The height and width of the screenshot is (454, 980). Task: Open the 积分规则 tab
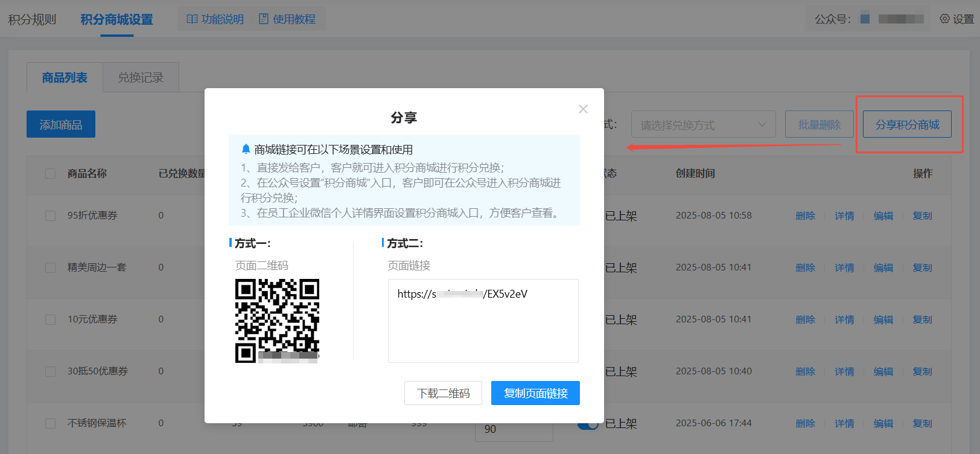pos(32,19)
